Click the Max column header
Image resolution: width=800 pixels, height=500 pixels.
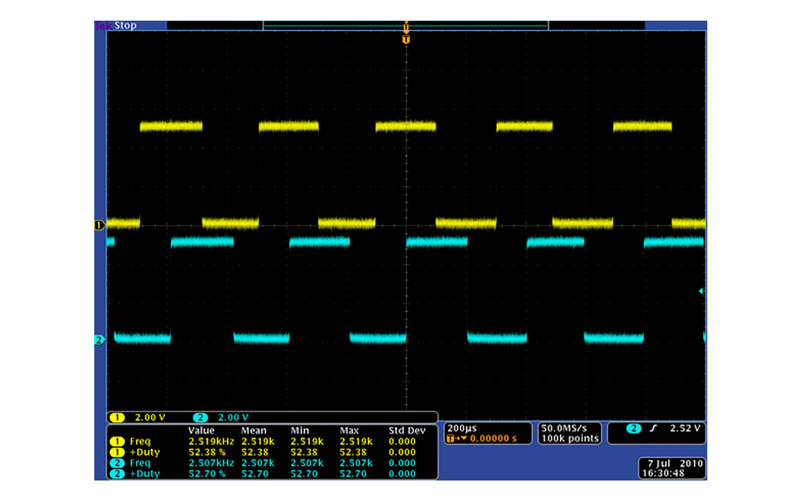pyautogui.click(x=349, y=431)
